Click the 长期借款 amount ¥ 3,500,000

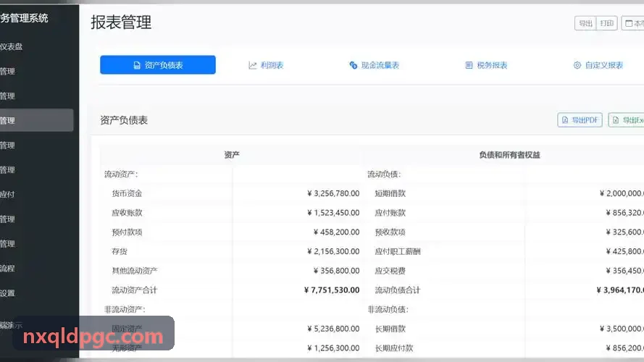coord(622,329)
